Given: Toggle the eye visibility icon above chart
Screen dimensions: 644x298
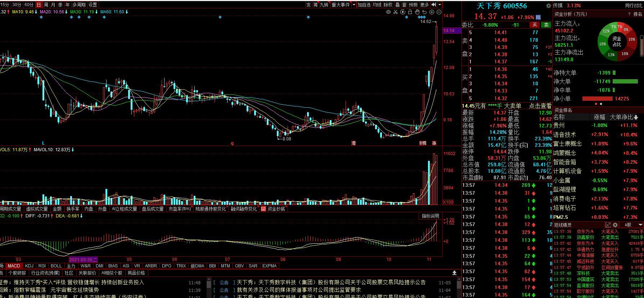Looking at the screenshot, I should tap(388, 12).
